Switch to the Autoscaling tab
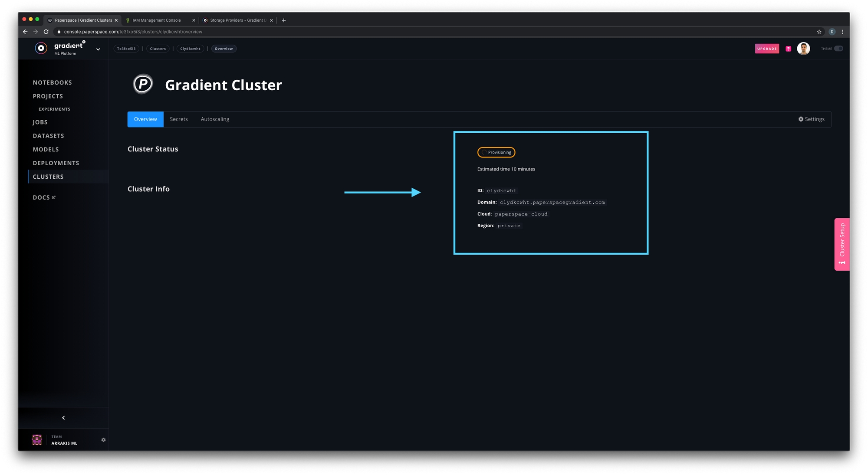This screenshot has width=868, height=475. pyautogui.click(x=215, y=119)
